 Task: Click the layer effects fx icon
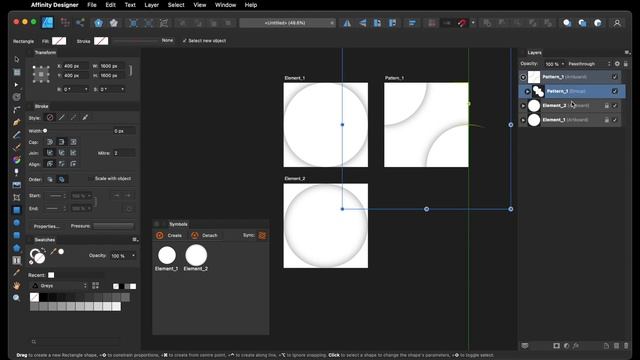pos(576,346)
